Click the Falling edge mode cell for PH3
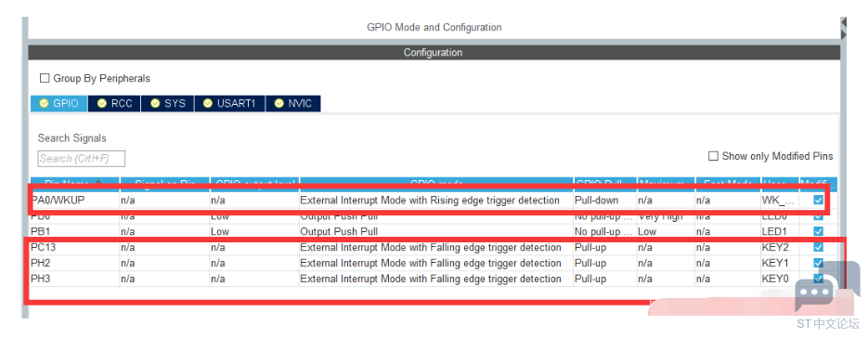The image size is (868, 338). click(435, 279)
